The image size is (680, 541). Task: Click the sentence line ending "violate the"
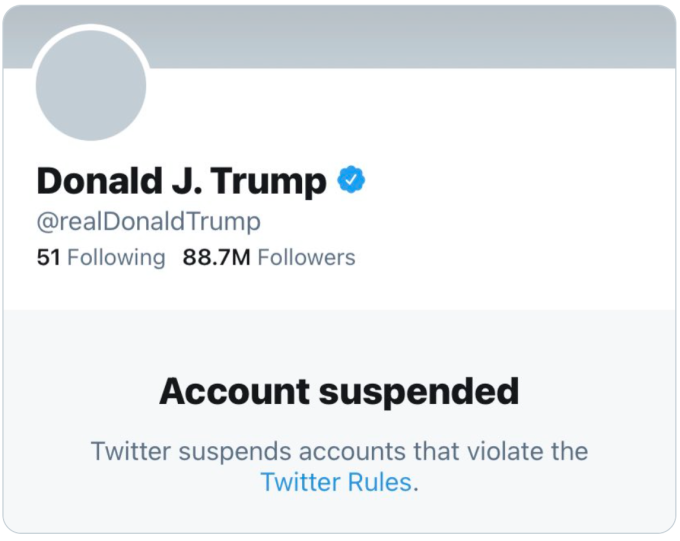tap(339, 450)
